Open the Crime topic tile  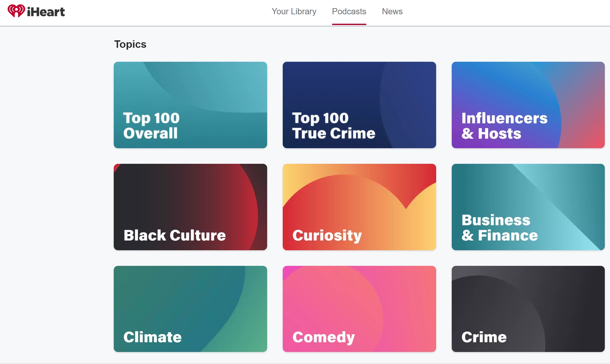pyautogui.click(x=528, y=309)
